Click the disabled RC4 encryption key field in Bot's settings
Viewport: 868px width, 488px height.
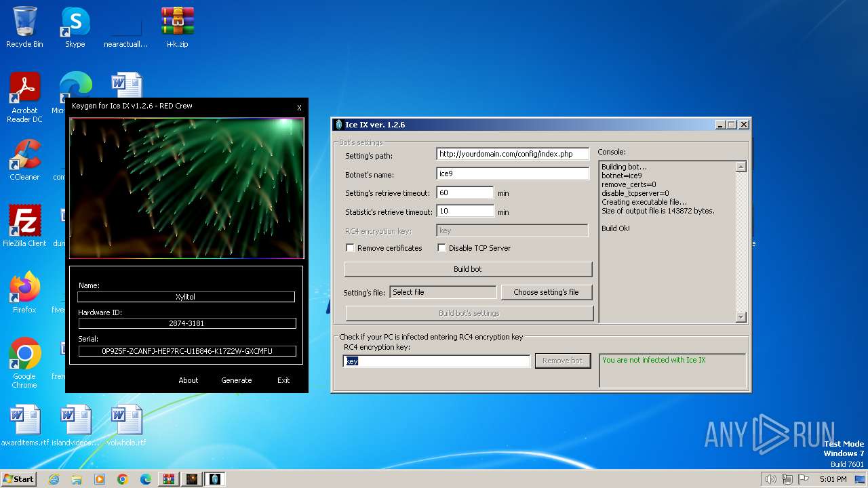[512, 231]
